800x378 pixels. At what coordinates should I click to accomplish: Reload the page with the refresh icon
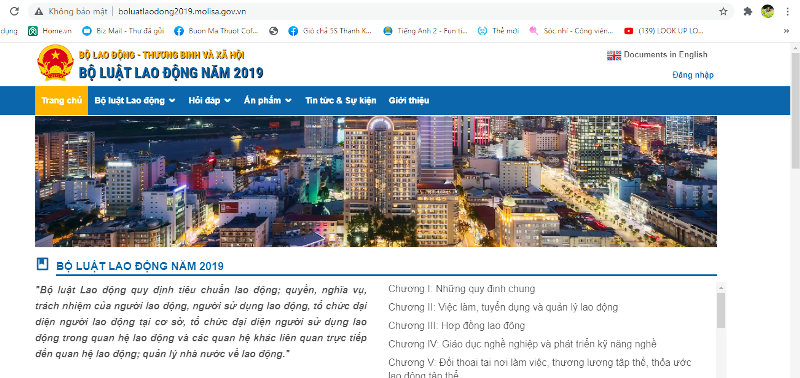pyautogui.click(x=14, y=11)
